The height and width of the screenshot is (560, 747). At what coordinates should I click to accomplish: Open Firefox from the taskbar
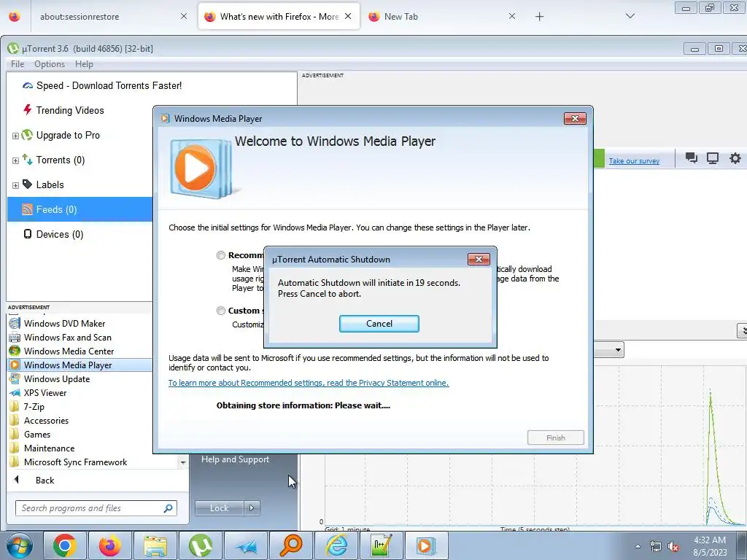tap(110, 545)
